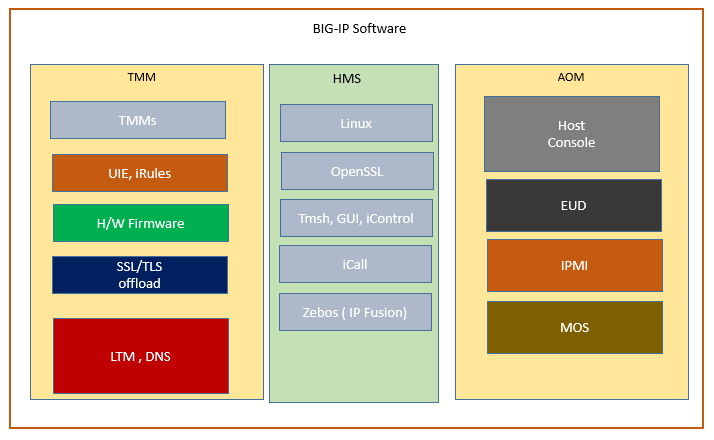Click the BIG-IP Software title text
714x440 pixels.
click(359, 29)
